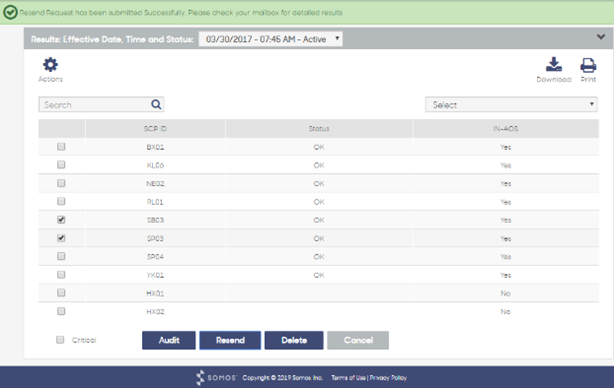
Task: Click the search magnifier icon
Action: 156,104
